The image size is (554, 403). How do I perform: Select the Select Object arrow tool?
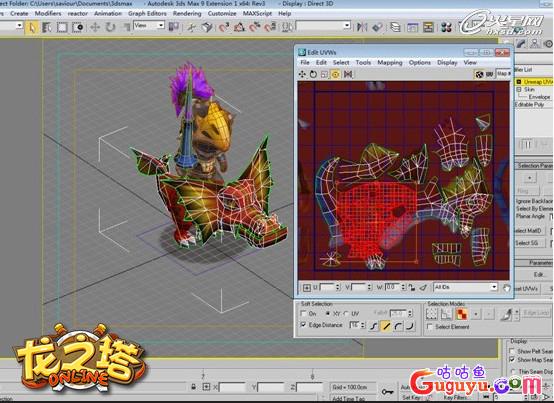tap(32, 27)
